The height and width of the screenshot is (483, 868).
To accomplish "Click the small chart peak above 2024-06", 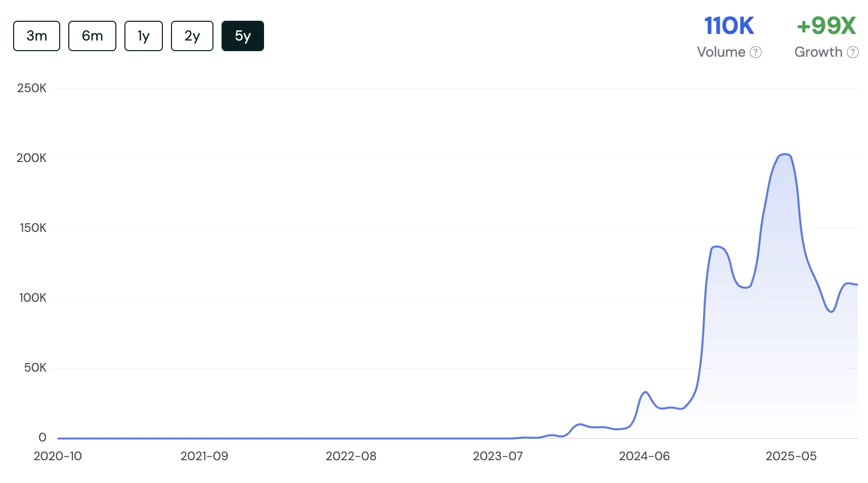I will pos(645,392).
